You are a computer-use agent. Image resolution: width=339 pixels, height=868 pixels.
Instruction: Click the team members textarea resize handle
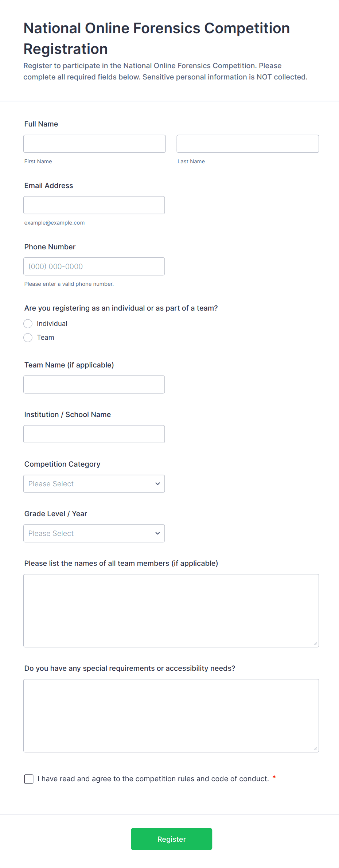[315, 644]
